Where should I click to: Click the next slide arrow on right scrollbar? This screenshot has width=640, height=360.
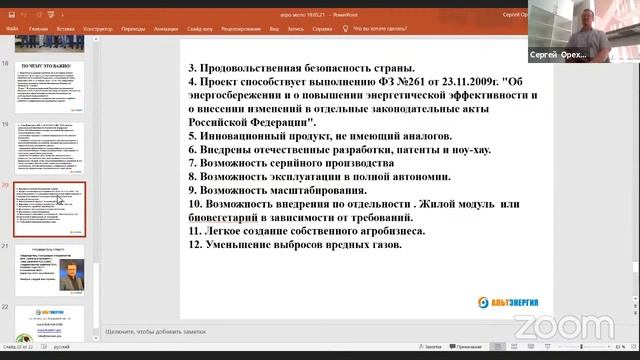636,313
